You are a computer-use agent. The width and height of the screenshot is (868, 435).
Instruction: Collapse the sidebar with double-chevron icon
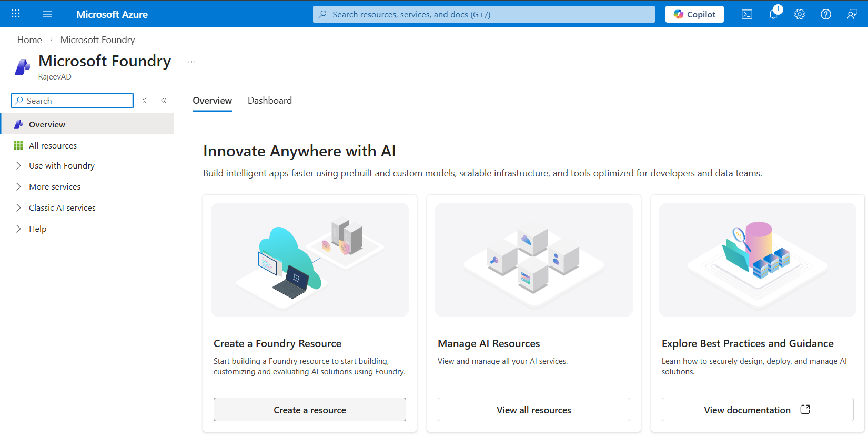164,101
